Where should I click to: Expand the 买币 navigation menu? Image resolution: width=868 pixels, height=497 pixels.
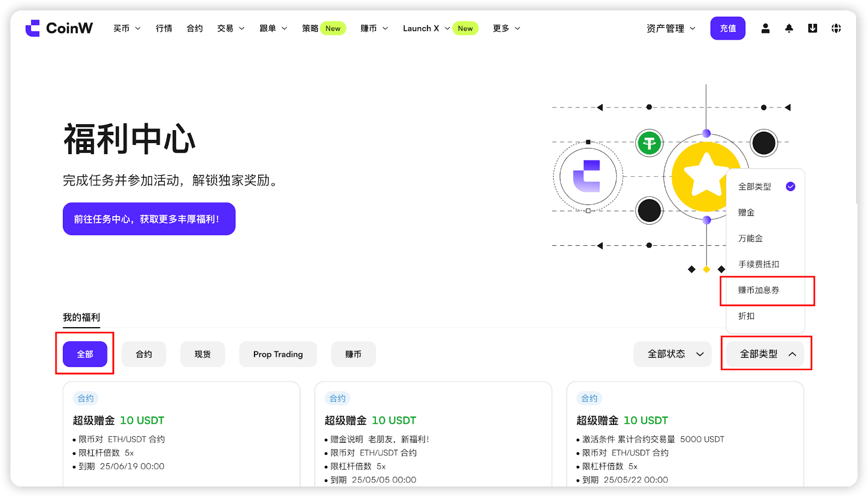127,28
